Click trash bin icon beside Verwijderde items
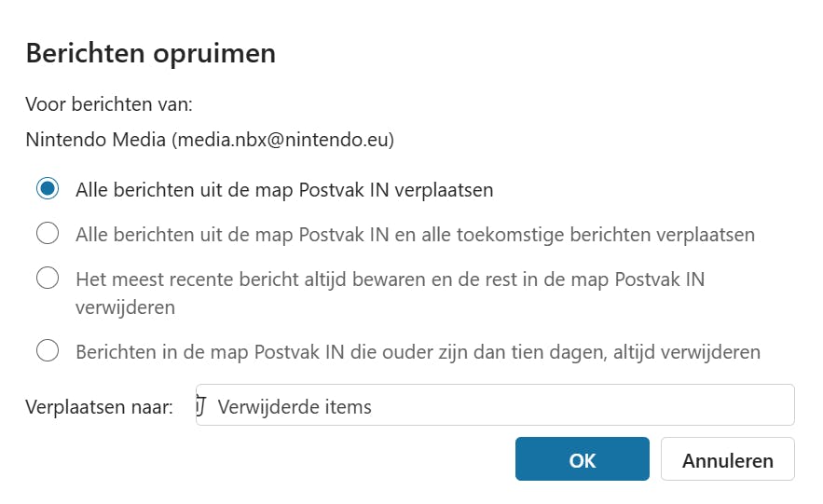This screenshot has height=504, width=823. pos(202,406)
